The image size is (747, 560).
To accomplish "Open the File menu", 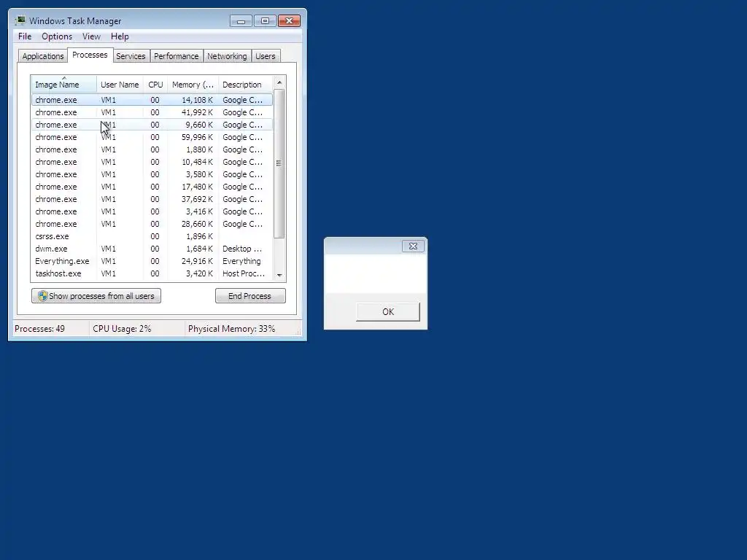I will (25, 36).
